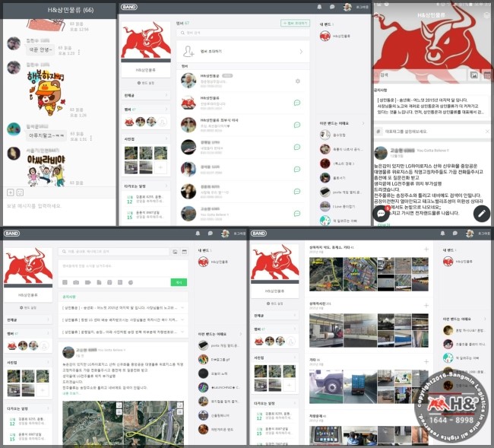Open '밴드 설정' in member list window sidebar
Viewport: 494px width, 448px height.
tap(146, 83)
